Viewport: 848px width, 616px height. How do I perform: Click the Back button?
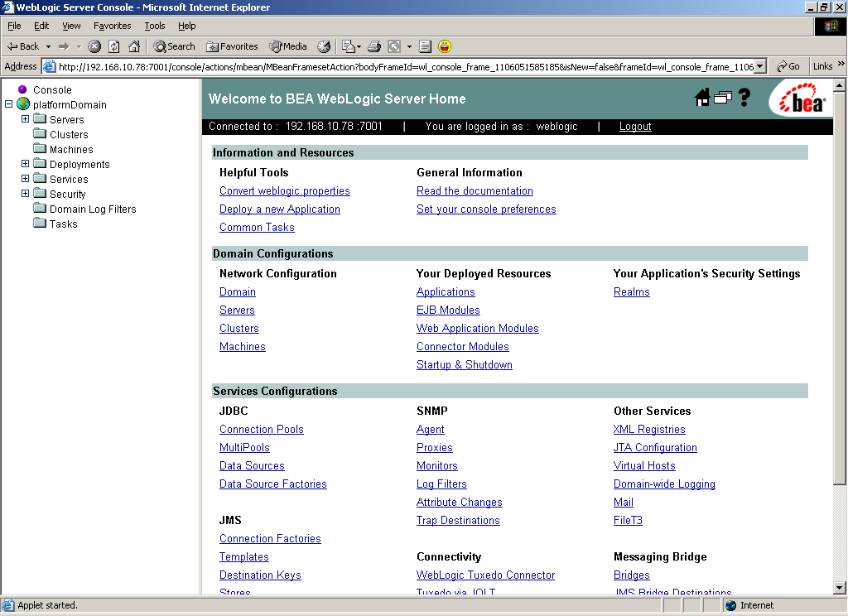point(22,46)
